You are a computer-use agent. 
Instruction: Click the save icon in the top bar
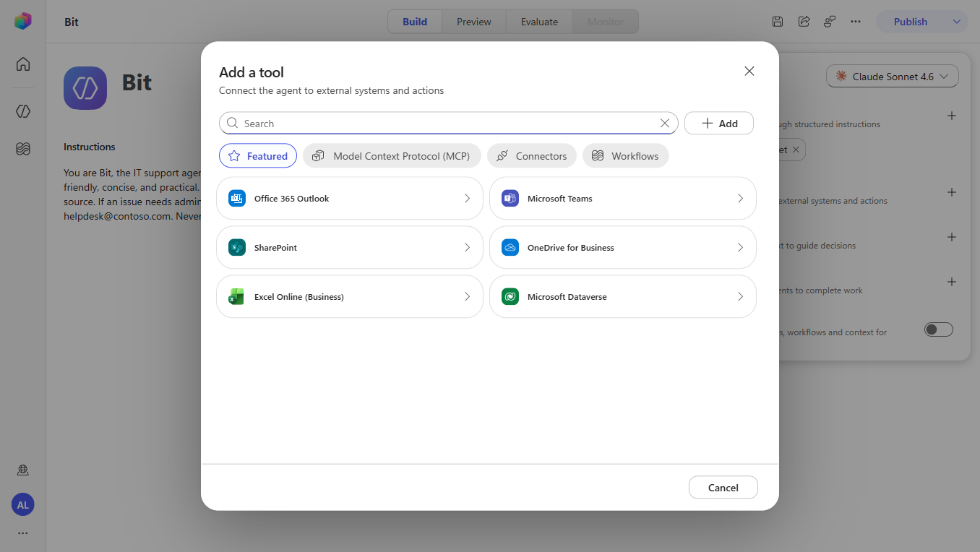[778, 22]
